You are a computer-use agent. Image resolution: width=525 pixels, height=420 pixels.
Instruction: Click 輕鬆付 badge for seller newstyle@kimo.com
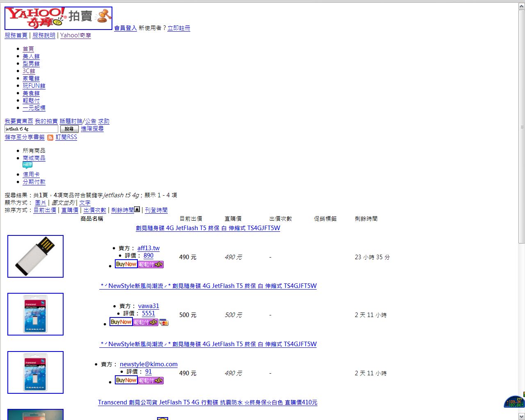coord(151,381)
